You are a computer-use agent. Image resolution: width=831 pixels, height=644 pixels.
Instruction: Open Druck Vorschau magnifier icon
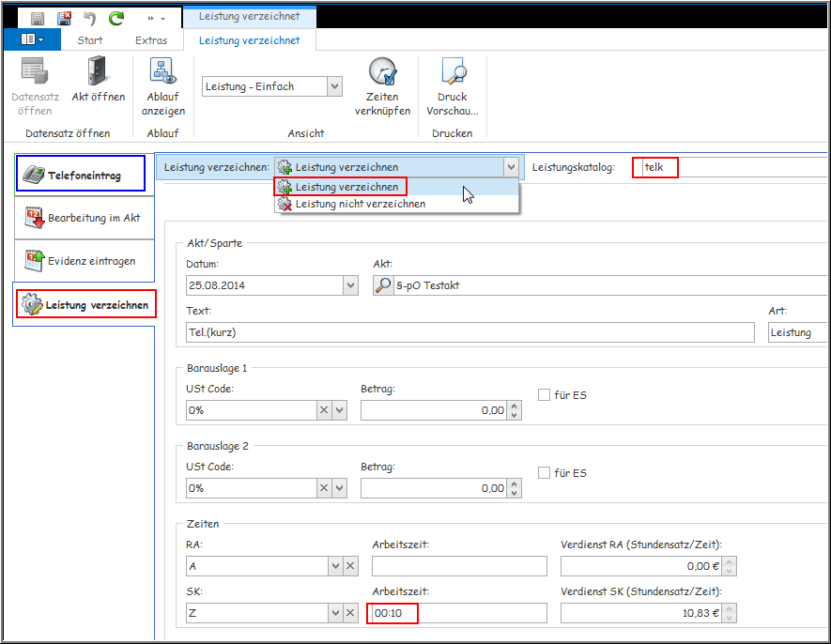[x=453, y=72]
